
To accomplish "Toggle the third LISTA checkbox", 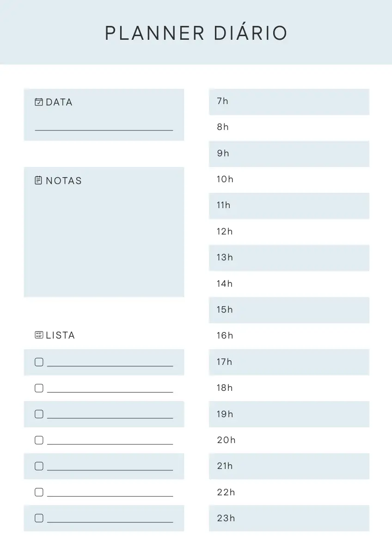I will click(x=39, y=414).
